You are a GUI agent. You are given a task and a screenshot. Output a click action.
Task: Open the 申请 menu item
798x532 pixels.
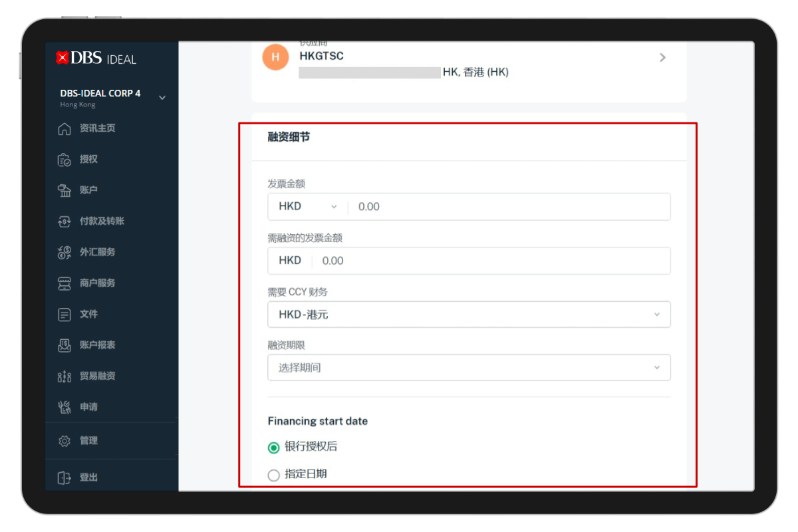coord(88,407)
